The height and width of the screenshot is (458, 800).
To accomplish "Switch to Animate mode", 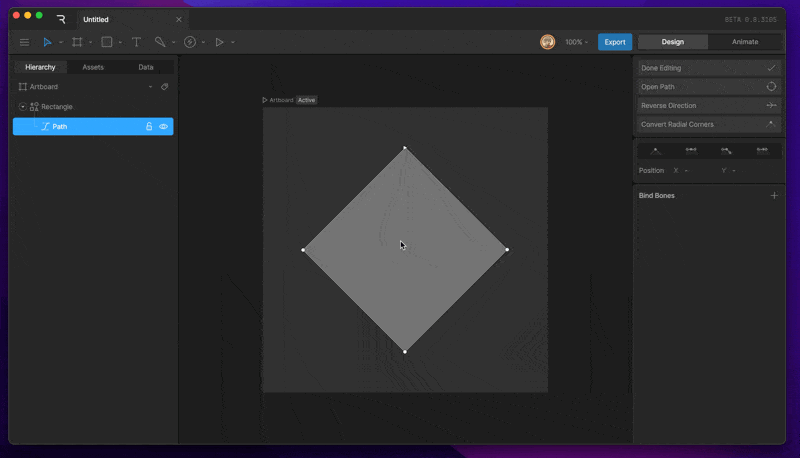I will (x=745, y=42).
